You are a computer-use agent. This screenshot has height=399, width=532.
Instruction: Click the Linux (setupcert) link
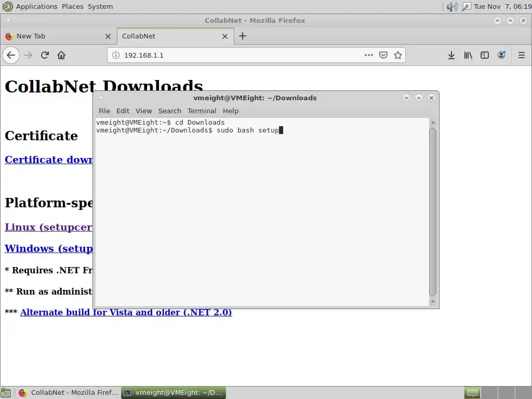[48, 227]
